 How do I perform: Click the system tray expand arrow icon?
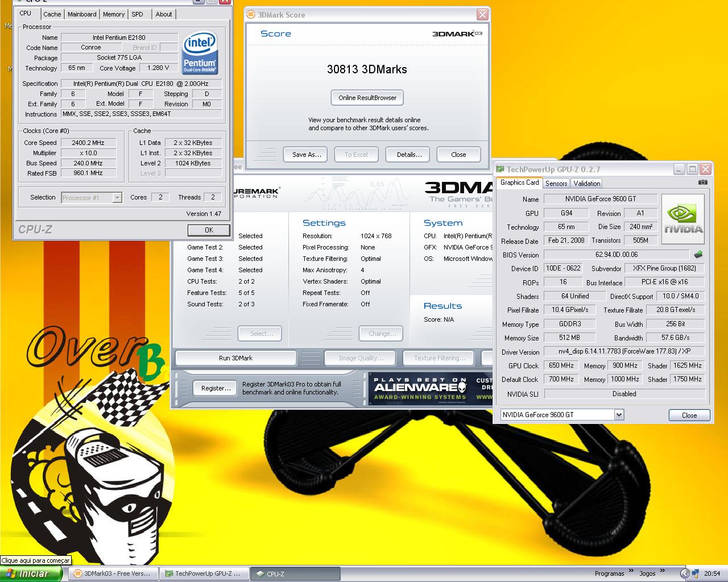coord(685,573)
